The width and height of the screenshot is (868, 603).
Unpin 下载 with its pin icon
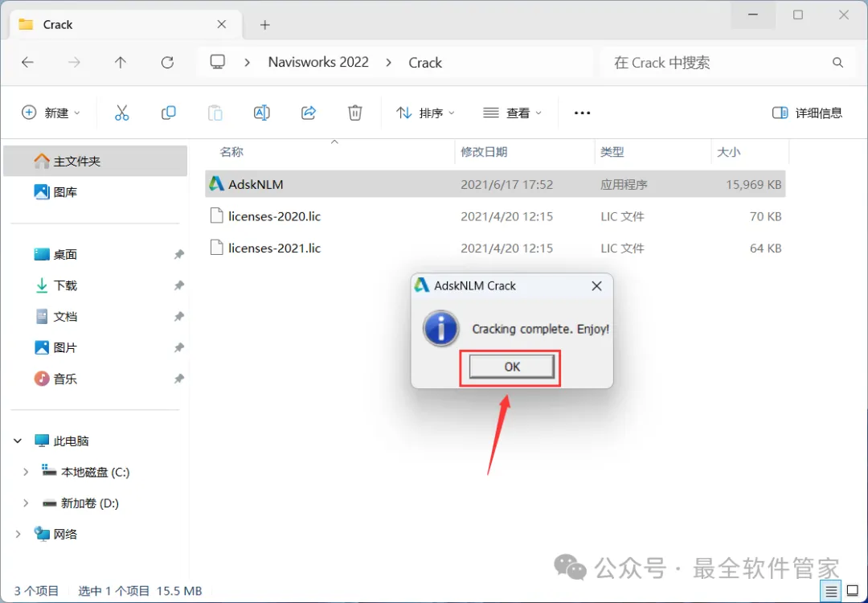tap(178, 285)
